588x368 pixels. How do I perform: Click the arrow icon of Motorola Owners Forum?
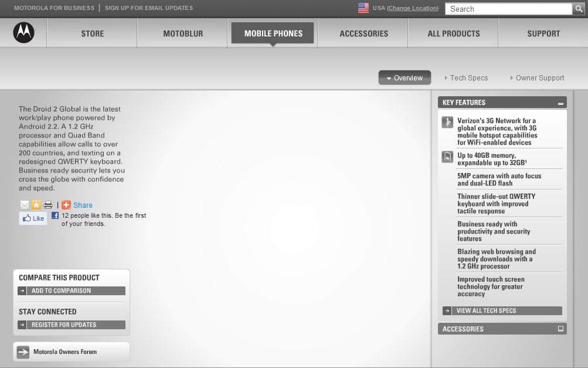[x=23, y=352]
